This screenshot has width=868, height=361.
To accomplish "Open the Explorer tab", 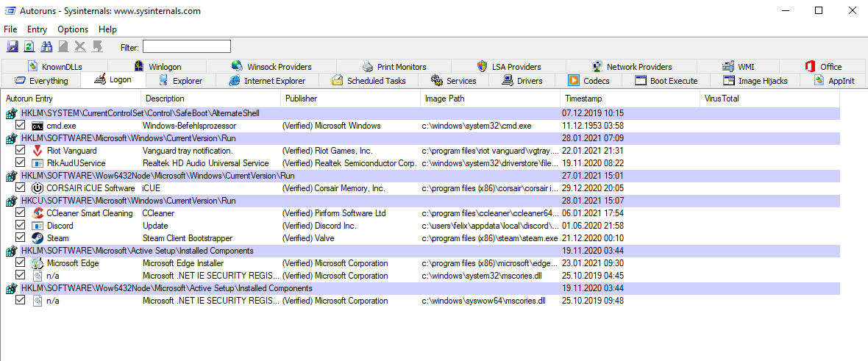I will pos(180,81).
